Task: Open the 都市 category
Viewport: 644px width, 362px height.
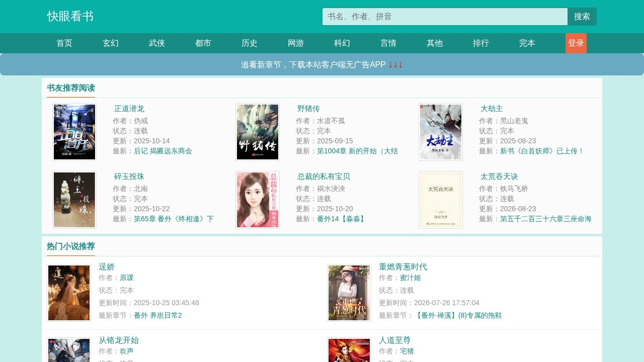Action: click(203, 43)
